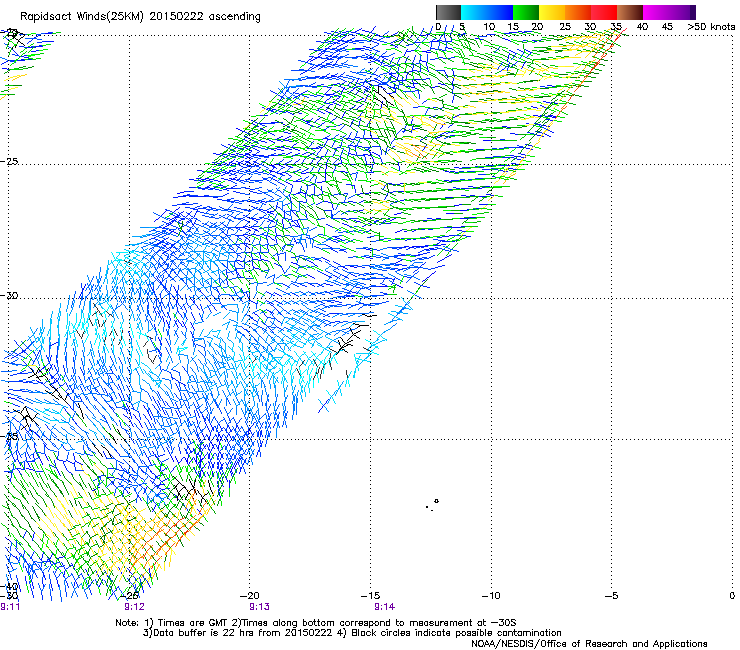Click the legend value '20'
740x650 pixels.
[x=537, y=27]
